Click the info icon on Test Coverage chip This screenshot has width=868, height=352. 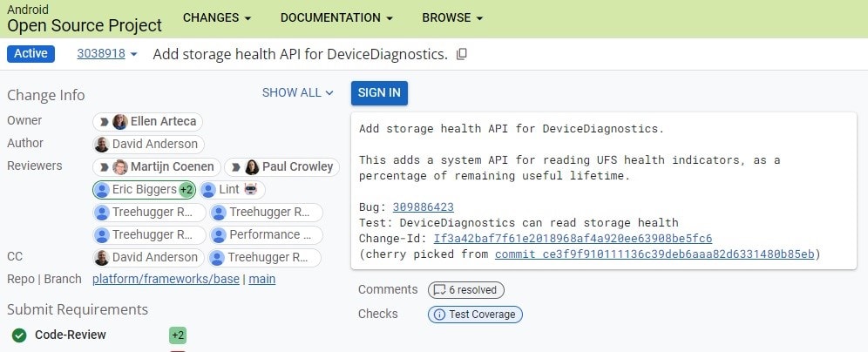click(x=439, y=315)
